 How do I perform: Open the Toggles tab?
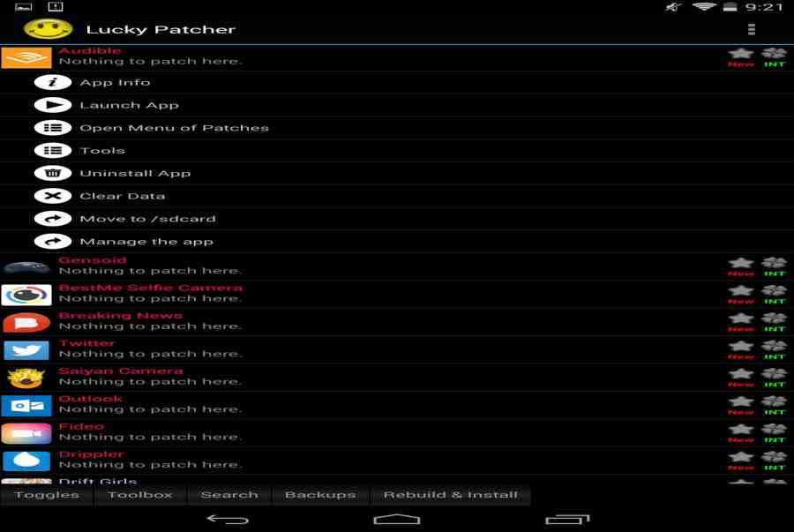47,495
